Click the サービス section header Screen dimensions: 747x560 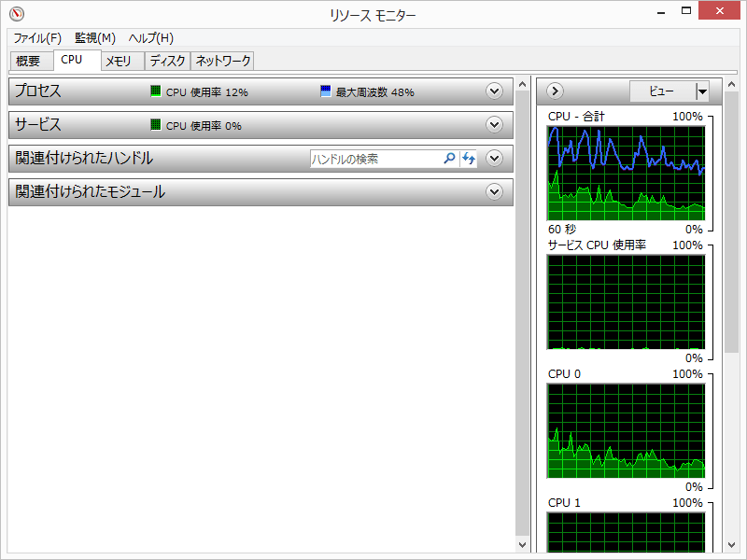tap(261, 125)
